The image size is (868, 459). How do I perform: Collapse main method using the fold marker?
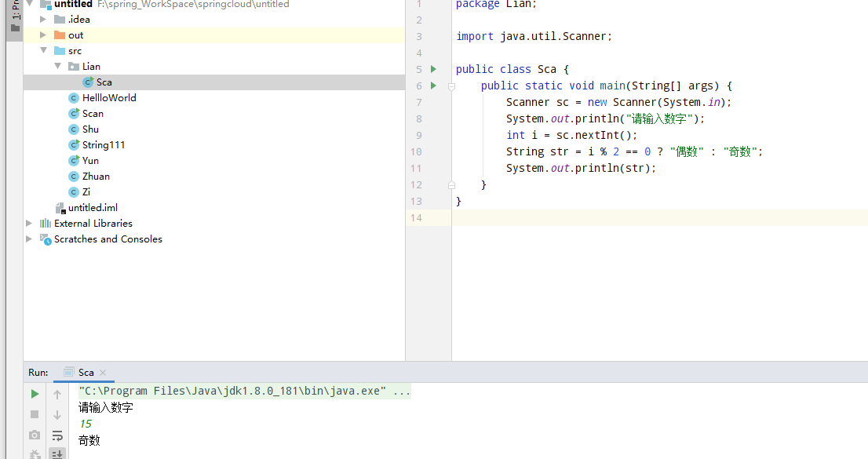click(x=451, y=86)
